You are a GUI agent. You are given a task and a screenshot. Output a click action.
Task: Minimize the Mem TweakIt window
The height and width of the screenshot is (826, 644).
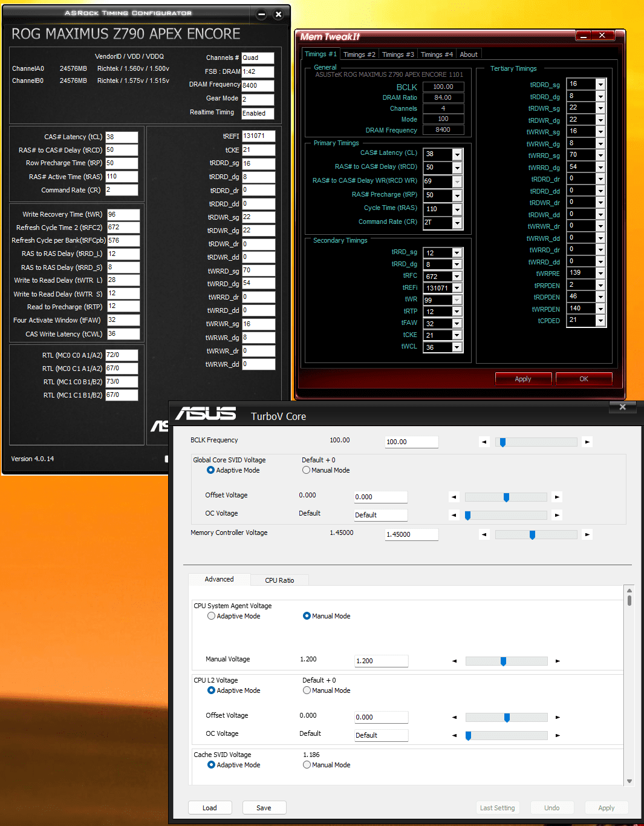click(x=584, y=36)
